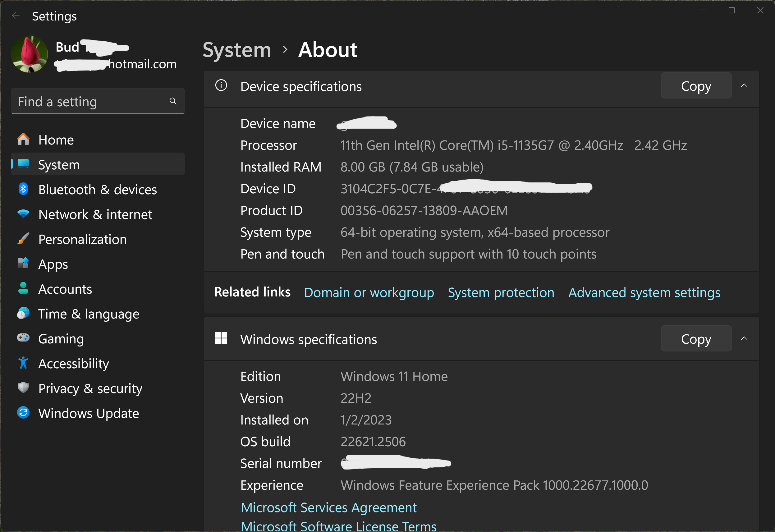Click the Bluetooth & devices icon
This screenshot has height=532, width=775.
click(x=23, y=189)
